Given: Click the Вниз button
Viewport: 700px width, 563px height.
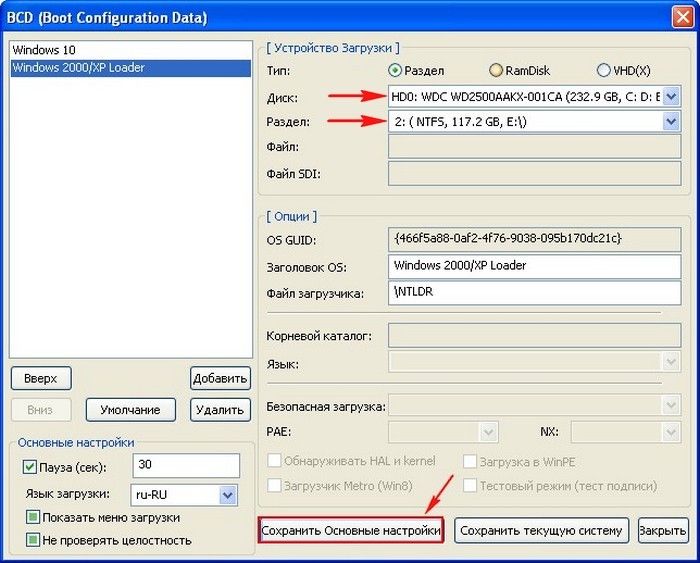Looking at the screenshot, I should pyautogui.click(x=41, y=410).
